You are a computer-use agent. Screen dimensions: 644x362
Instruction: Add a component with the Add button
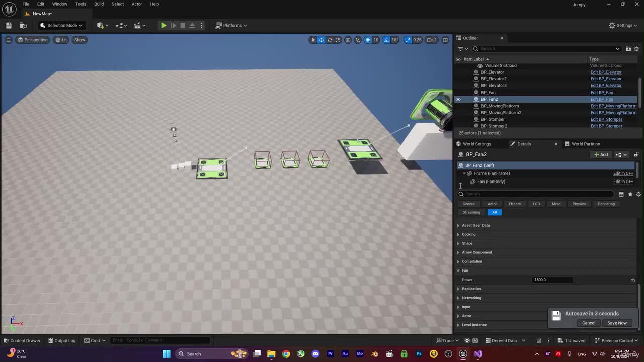coord(601,155)
